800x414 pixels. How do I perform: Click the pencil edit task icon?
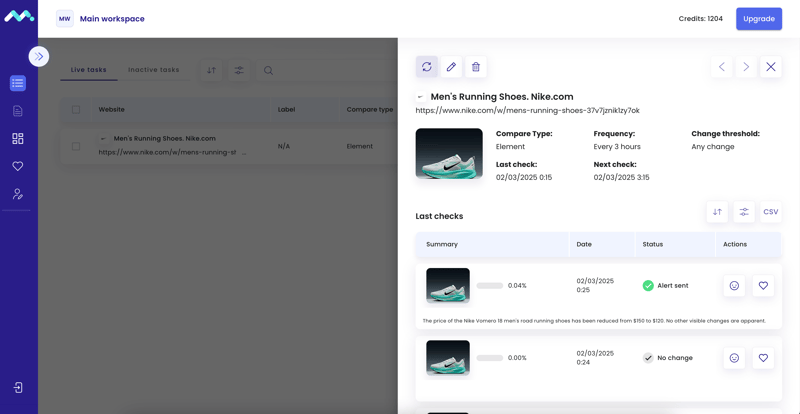click(x=451, y=67)
